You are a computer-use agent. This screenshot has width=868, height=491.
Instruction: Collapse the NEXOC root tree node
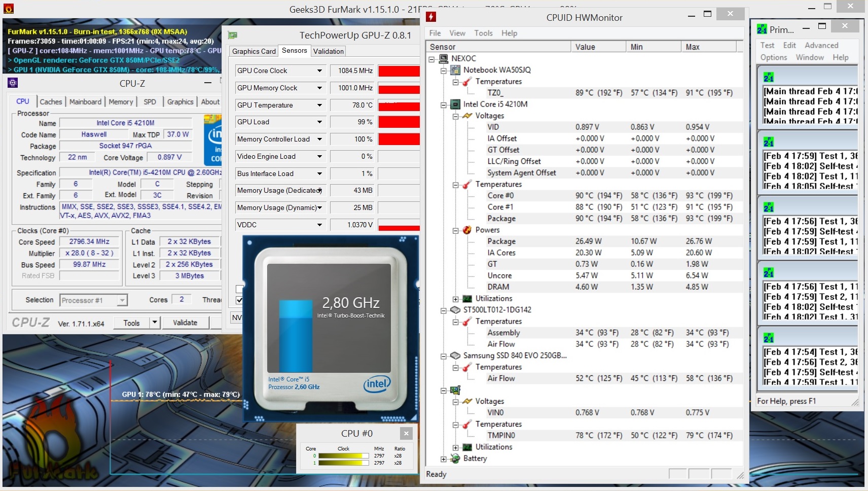(x=431, y=59)
